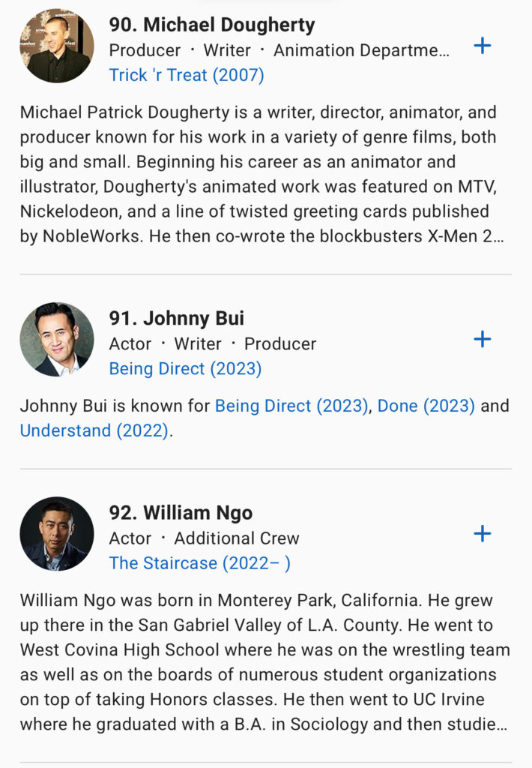Select William Ngo's profile picture
Screen dimensions: 532x768
[57, 534]
